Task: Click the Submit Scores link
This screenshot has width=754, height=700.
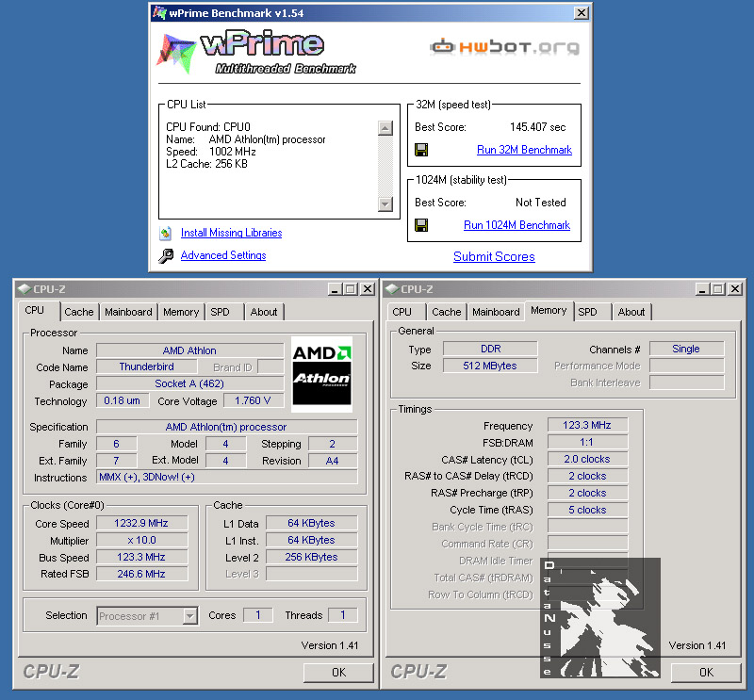Action: tap(494, 257)
